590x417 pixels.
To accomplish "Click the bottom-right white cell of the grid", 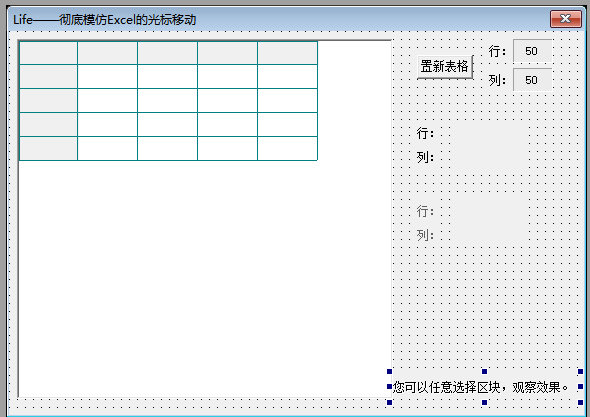I will [x=287, y=148].
